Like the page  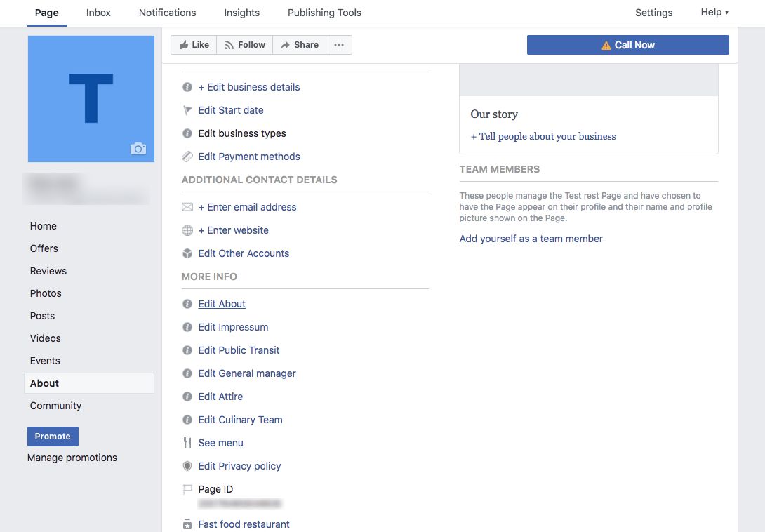pos(194,45)
